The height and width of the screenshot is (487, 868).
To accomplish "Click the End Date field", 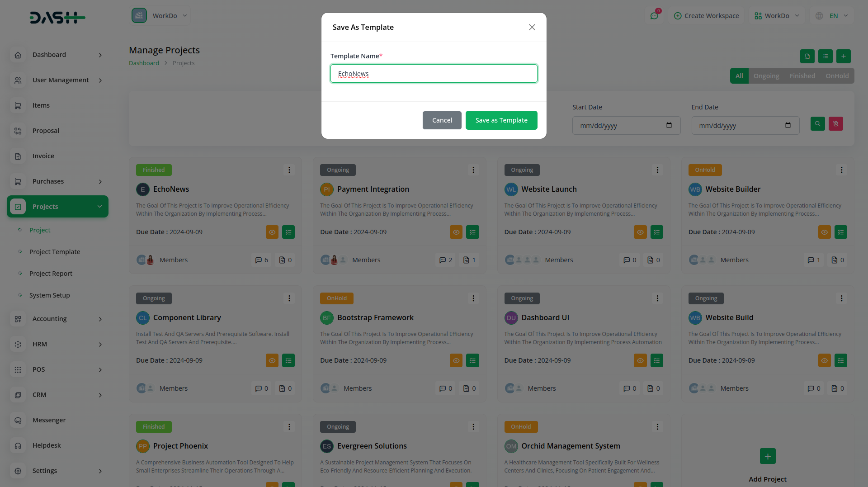I will pos(745,126).
